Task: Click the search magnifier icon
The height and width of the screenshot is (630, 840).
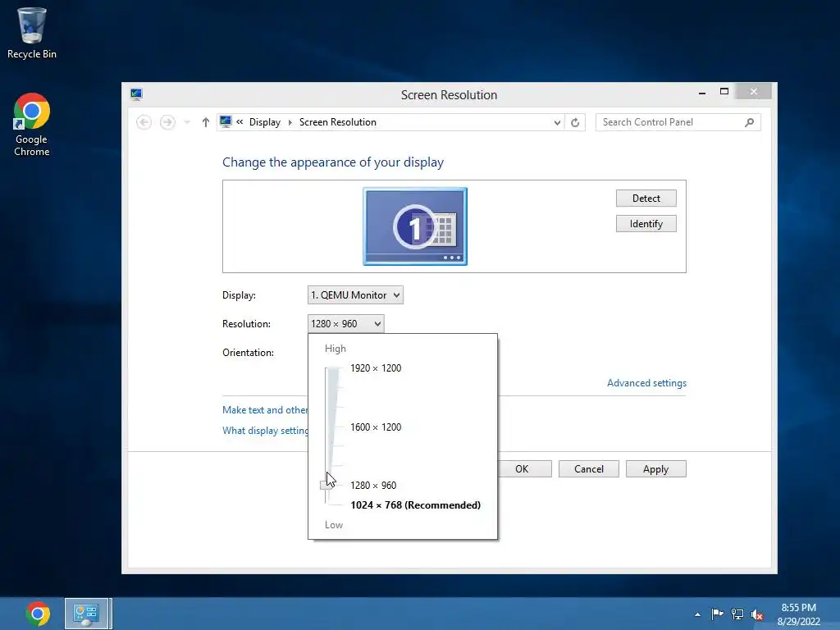Action: click(750, 123)
